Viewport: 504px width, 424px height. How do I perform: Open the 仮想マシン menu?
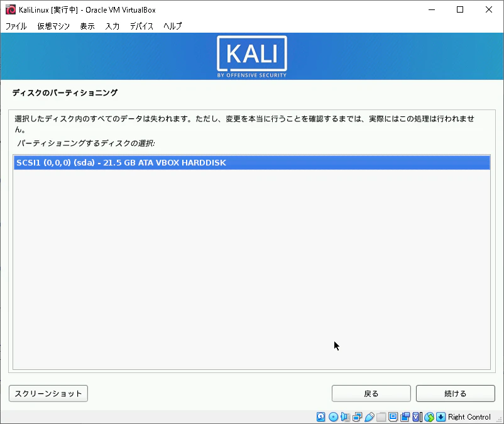[x=53, y=26]
